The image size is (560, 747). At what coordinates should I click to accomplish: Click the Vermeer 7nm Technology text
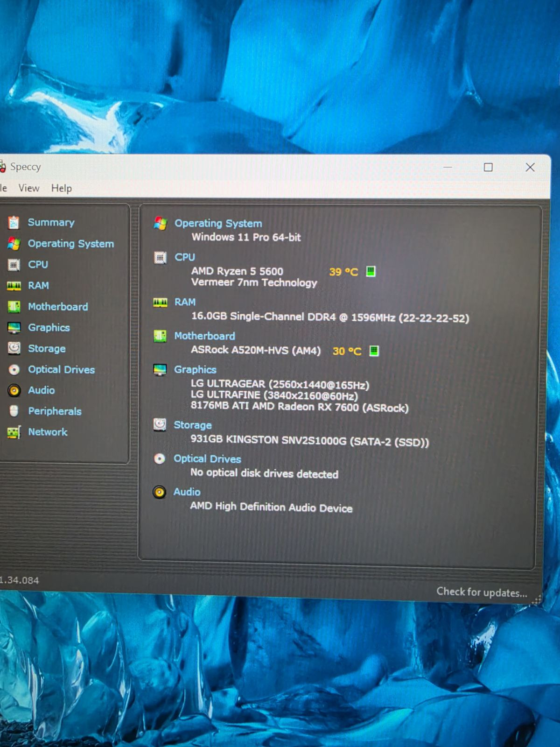click(x=254, y=282)
